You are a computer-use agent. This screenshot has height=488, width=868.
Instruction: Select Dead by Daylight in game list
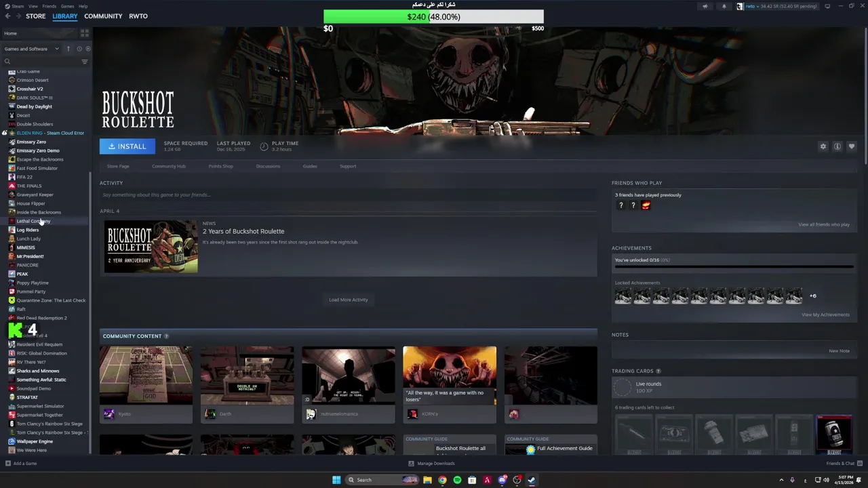click(x=34, y=106)
